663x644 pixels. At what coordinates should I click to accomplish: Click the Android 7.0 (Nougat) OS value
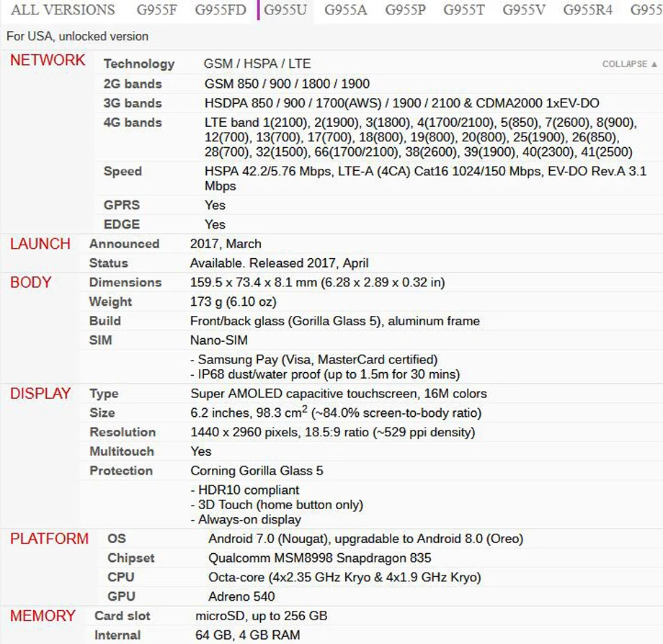(x=366, y=539)
